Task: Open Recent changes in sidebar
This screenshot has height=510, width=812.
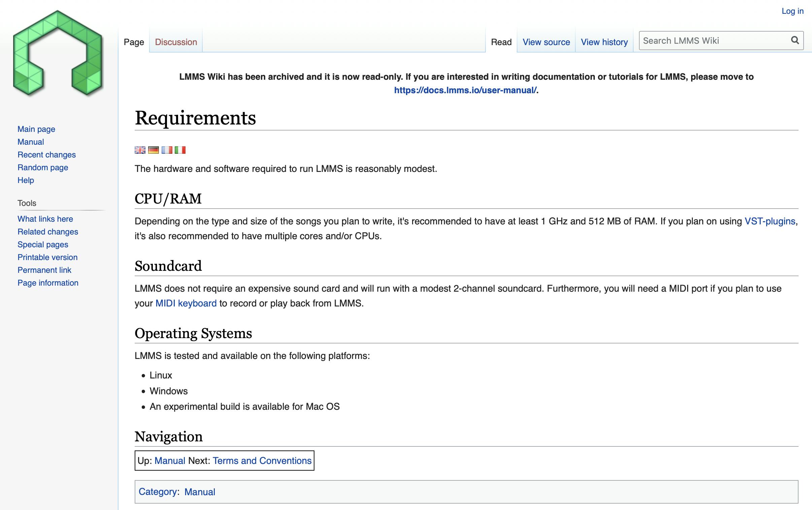Action: coord(46,155)
